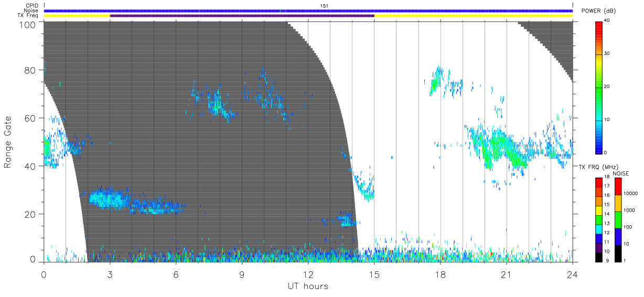Screen dimensions: 644x297
Task: Click the 40 label on power colorbar
Action: tap(608, 21)
